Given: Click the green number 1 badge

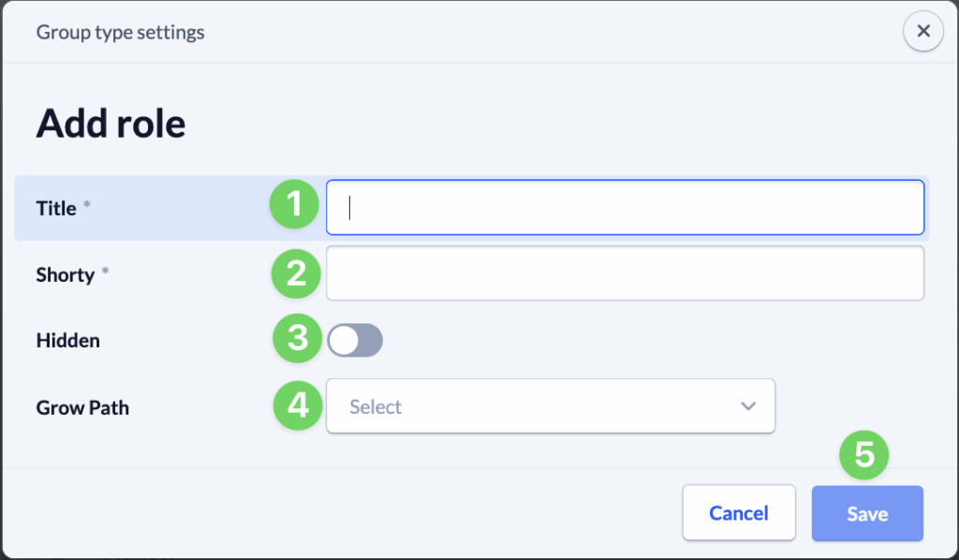Looking at the screenshot, I should point(295,205).
